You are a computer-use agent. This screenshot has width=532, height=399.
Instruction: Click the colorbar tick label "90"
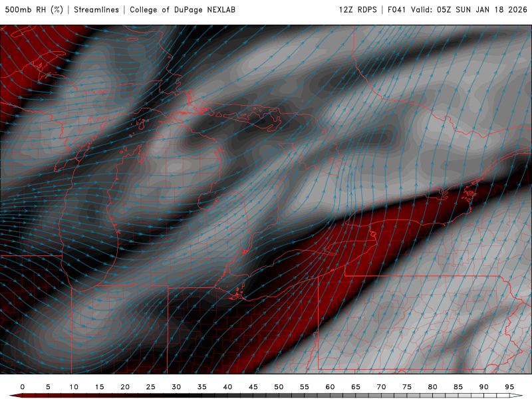(x=483, y=387)
